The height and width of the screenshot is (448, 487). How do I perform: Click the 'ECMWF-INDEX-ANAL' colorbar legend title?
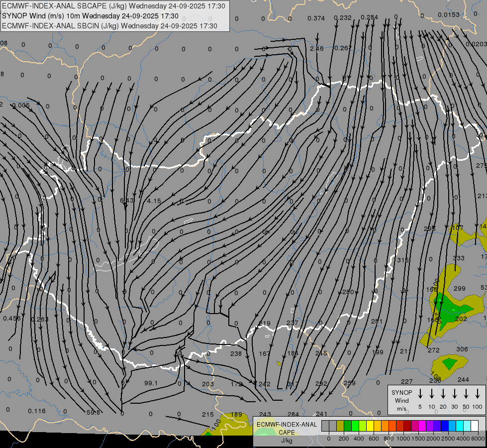pyautogui.click(x=287, y=425)
